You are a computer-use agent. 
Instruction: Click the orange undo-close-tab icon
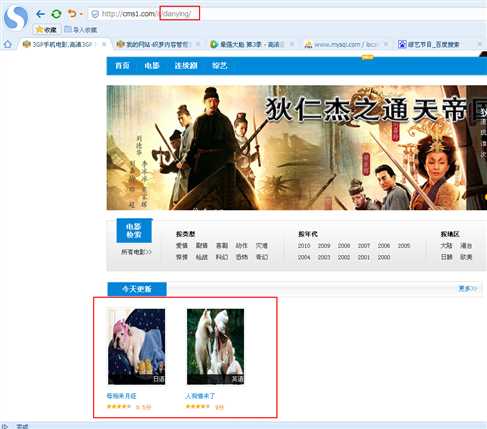click(x=72, y=14)
